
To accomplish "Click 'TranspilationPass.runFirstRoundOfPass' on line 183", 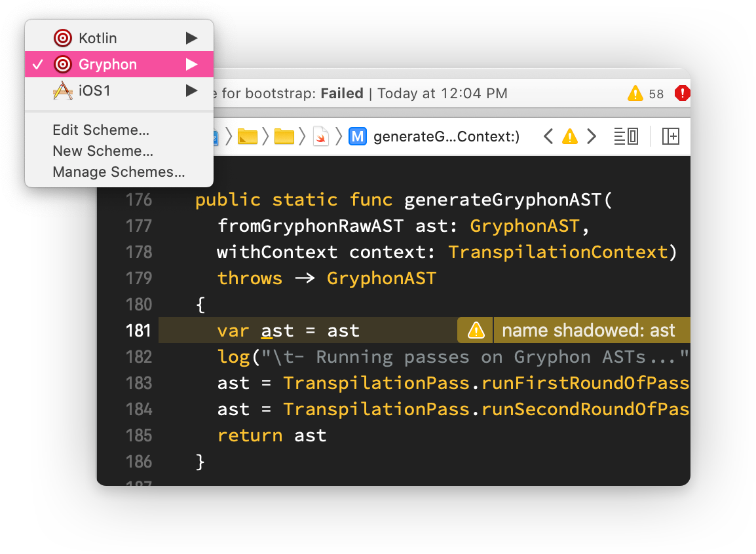I will tap(487, 383).
